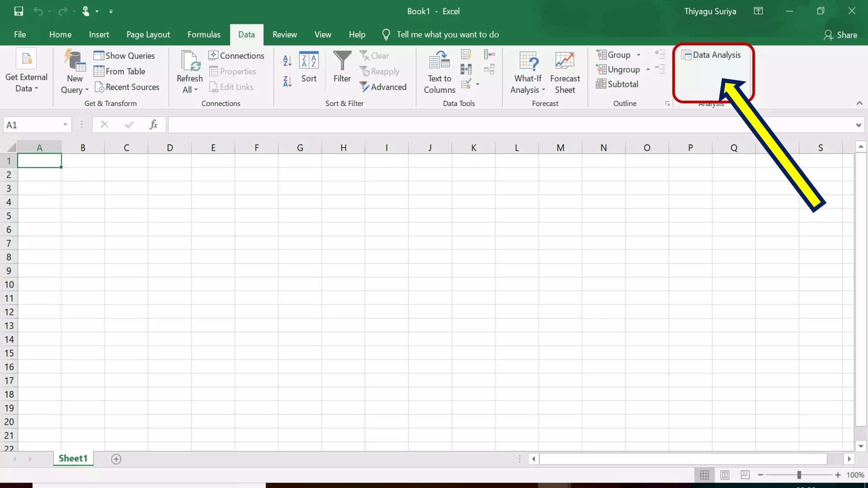The width and height of the screenshot is (868, 488).
Task: Click Advanced filter option
Action: pyautogui.click(x=383, y=87)
